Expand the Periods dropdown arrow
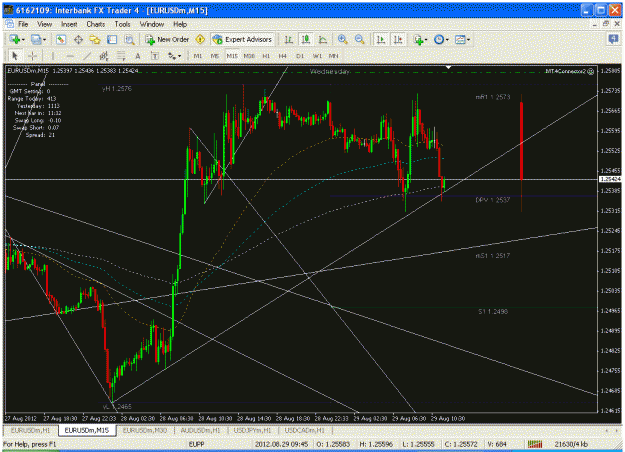The image size is (625, 452). [x=447, y=39]
